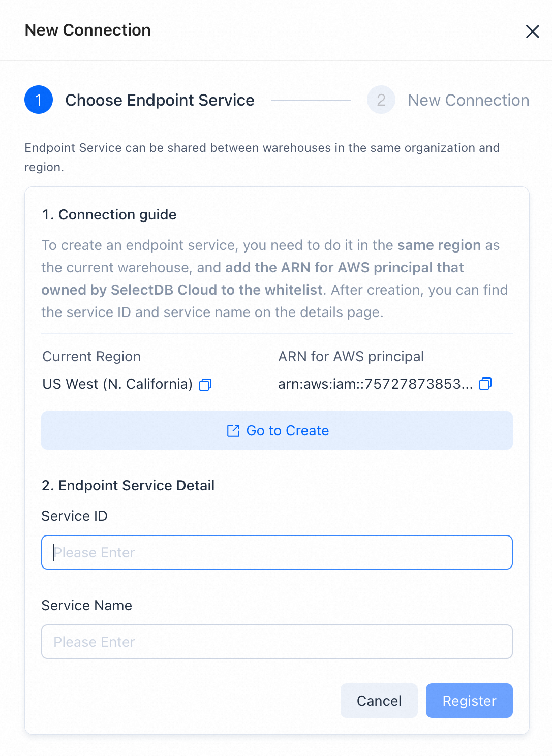Copy the AWS principal ARN value

click(485, 384)
